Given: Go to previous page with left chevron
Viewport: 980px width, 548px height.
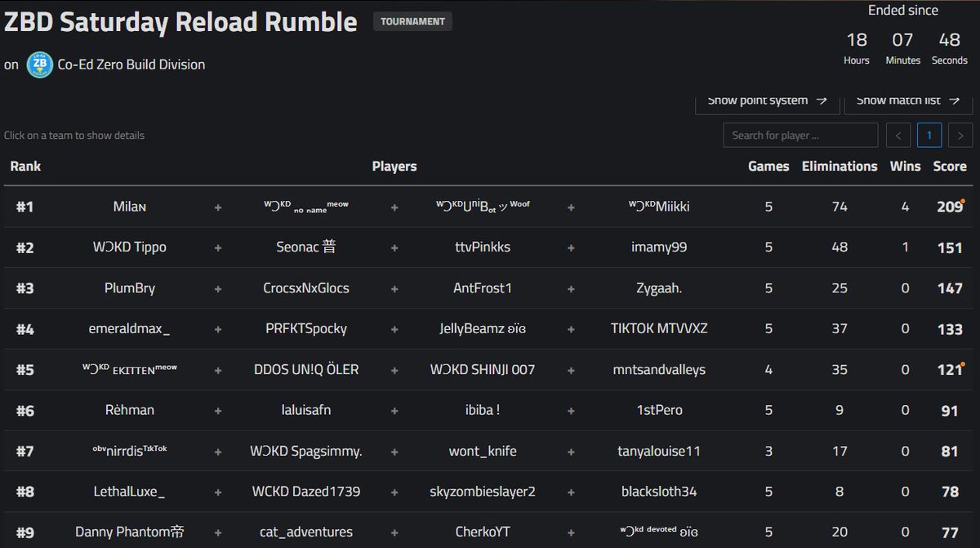Looking at the screenshot, I should pyautogui.click(x=898, y=135).
